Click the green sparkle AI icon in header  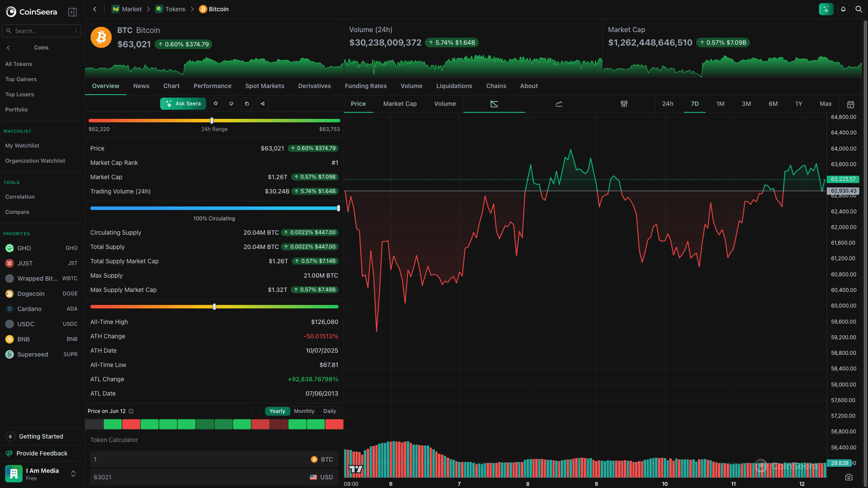pyautogui.click(x=826, y=9)
